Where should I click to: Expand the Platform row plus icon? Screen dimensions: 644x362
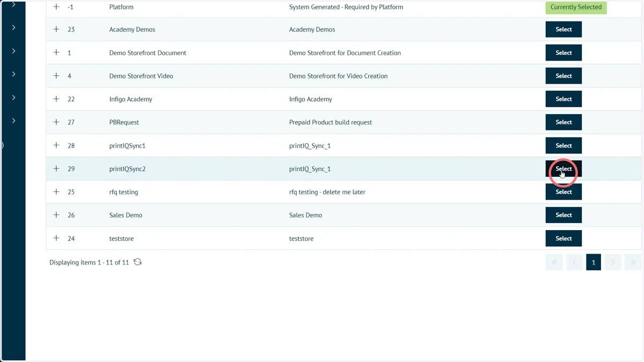(x=56, y=7)
